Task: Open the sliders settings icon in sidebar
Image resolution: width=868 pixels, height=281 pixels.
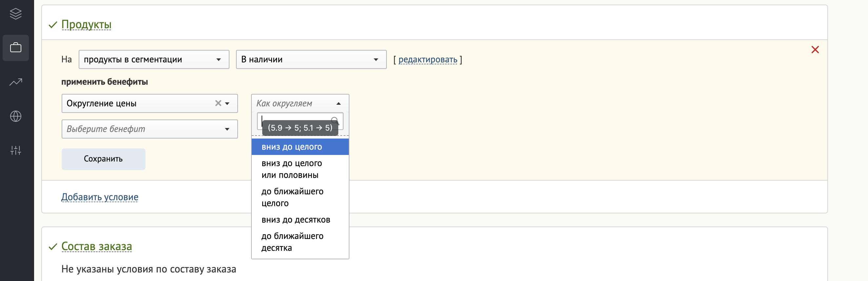Action: point(15,150)
